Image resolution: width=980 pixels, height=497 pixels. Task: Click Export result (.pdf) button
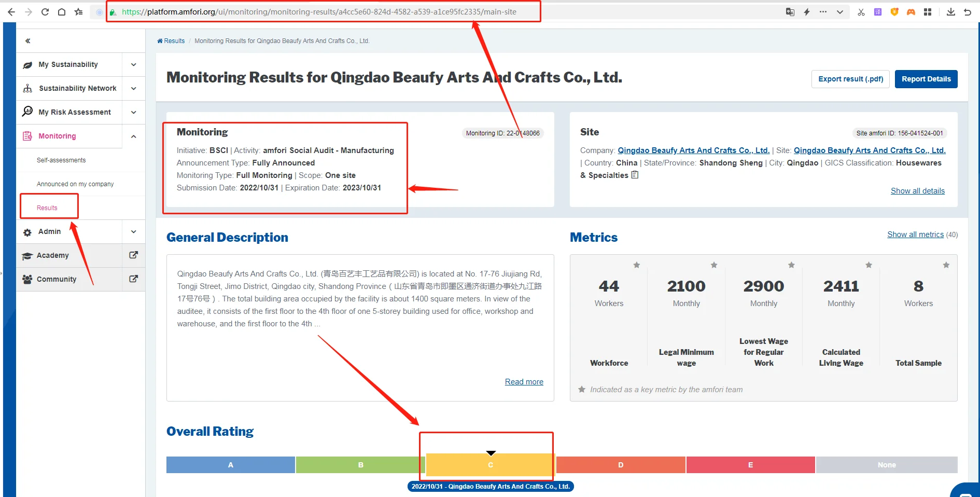point(850,79)
